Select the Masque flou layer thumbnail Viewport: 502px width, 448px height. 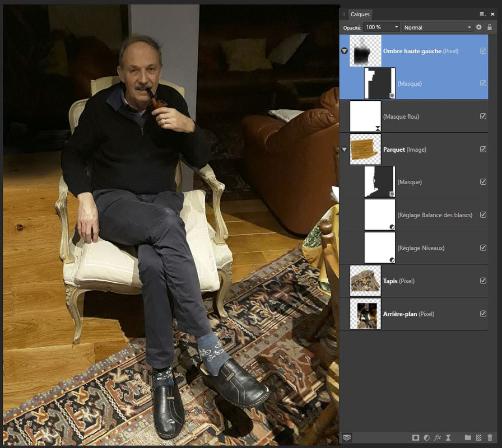pyautogui.click(x=366, y=116)
